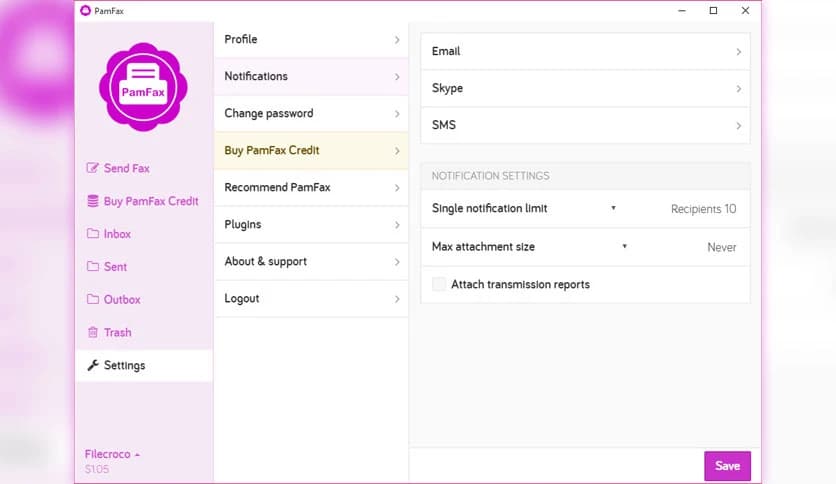This screenshot has width=836, height=484.
Task: Click the Inbox folder icon
Action: [93, 234]
